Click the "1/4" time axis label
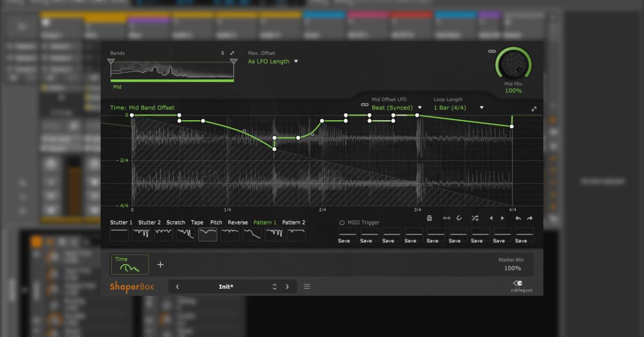644x337 pixels. pos(228,209)
